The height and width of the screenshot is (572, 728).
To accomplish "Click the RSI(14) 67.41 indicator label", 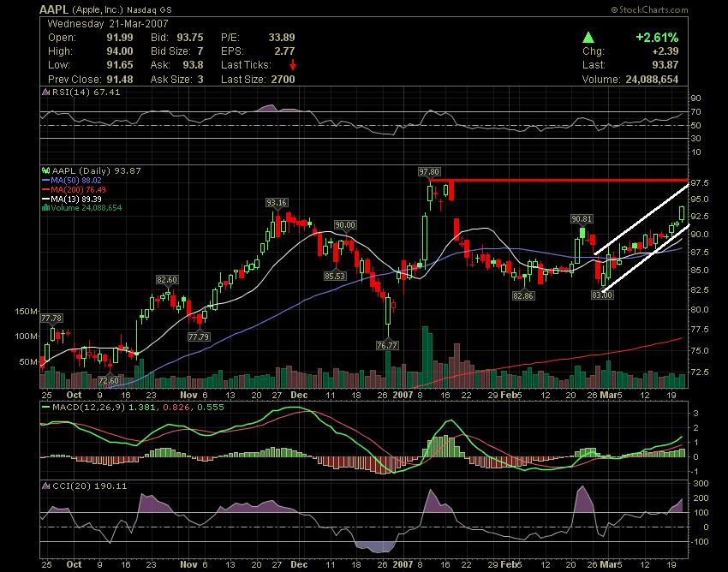I will 86,92.
